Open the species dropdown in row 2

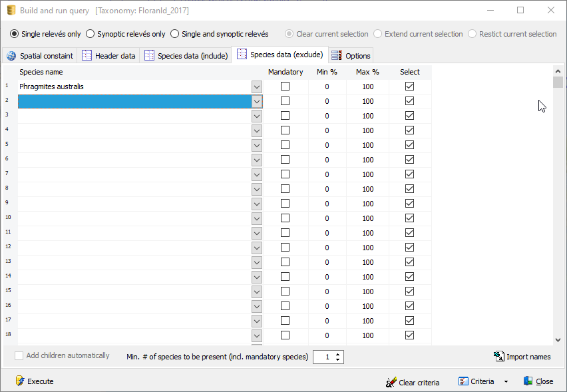[x=257, y=101]
